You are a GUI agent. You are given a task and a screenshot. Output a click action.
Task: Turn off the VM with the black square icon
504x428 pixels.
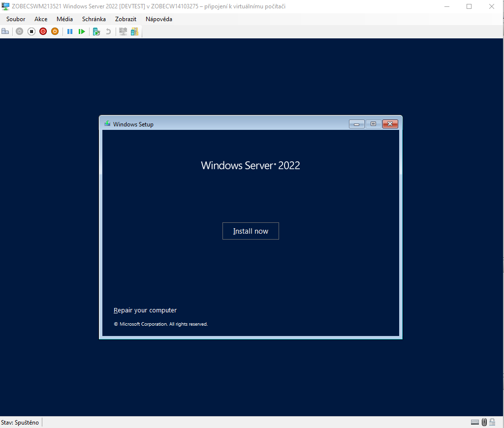tap(31, 31)
